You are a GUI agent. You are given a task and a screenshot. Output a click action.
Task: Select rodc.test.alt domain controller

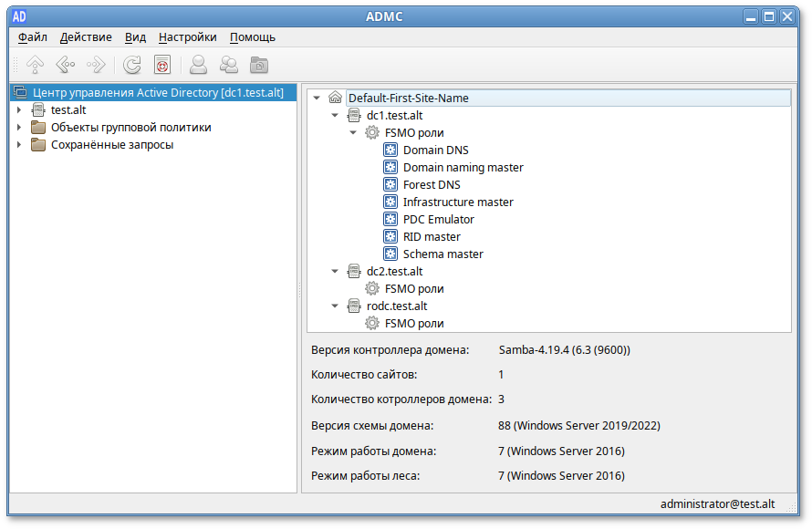[x=396, y=306]
